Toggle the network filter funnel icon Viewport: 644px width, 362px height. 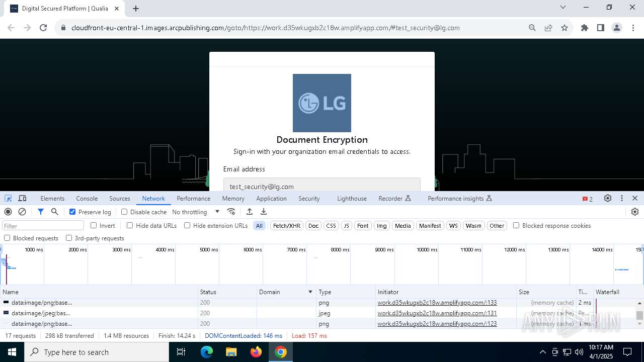[x=41, y=212]
